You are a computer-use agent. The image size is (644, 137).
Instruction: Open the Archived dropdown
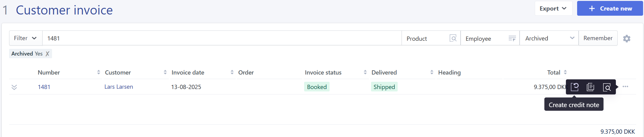(x=549, y=38)
